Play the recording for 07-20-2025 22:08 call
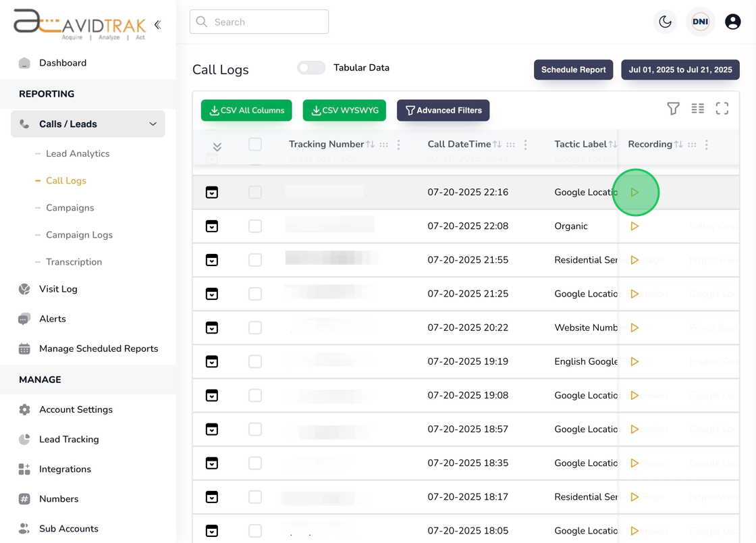 (634, 226)
